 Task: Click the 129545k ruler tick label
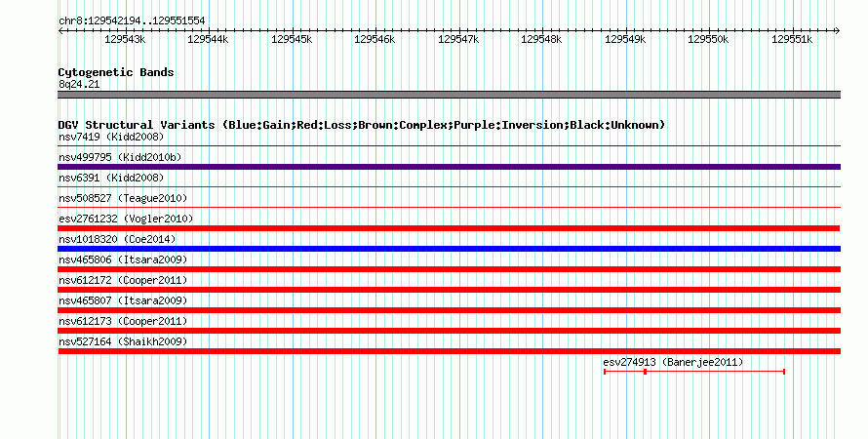pyautogui.click(x=292, y=40)
